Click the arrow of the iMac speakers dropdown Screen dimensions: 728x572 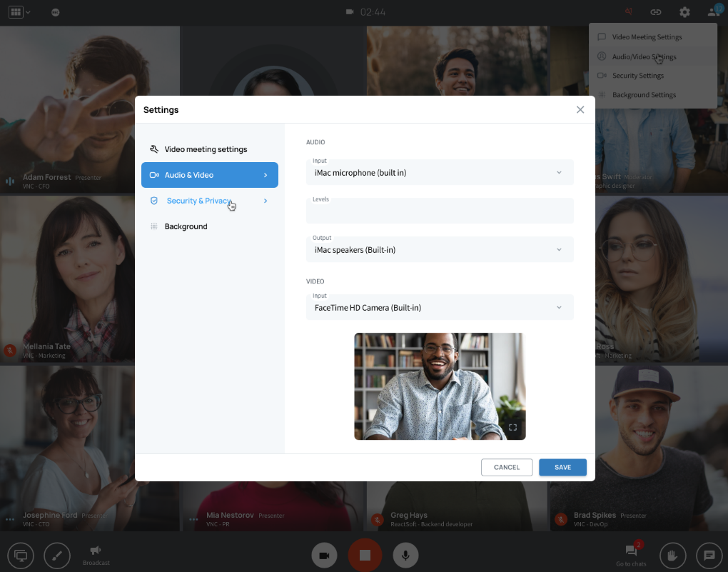559,249
